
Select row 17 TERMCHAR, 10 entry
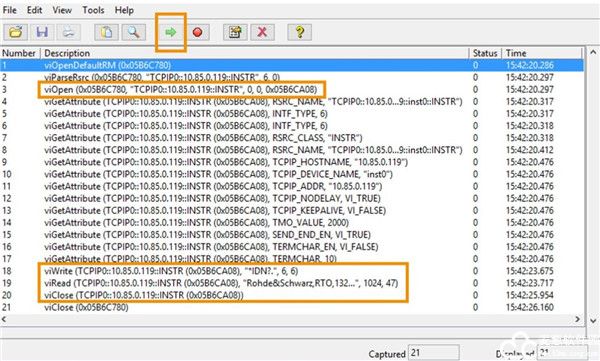coord(292,259)
